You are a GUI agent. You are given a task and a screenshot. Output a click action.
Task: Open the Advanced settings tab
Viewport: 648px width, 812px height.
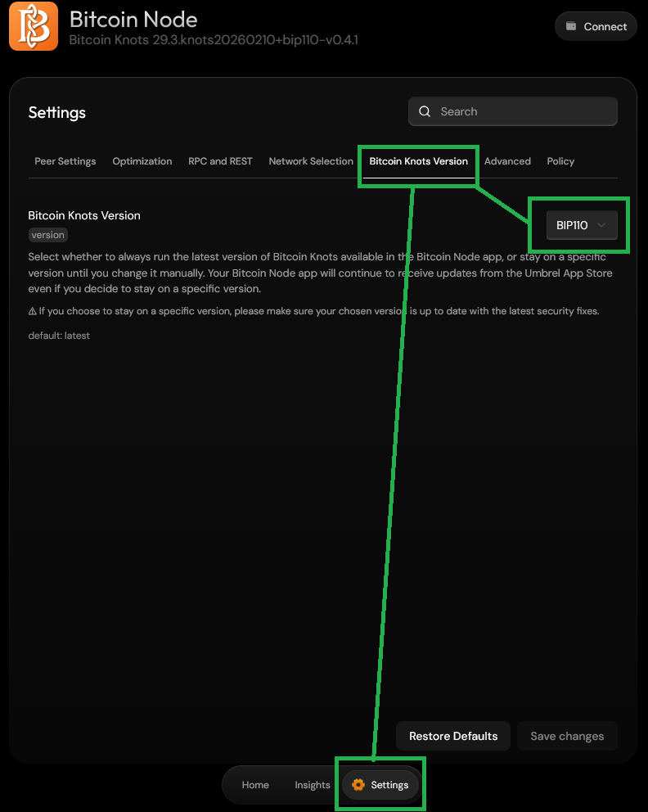[507, 161]
